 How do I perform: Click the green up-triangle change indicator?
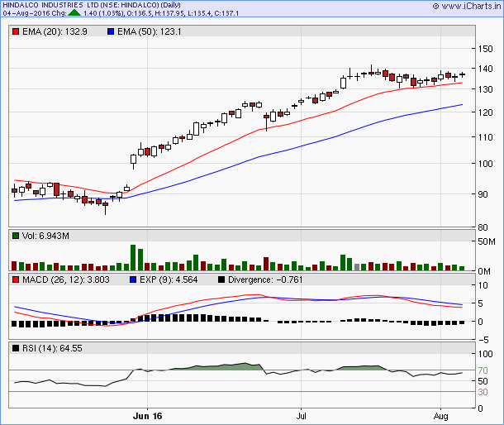74,13
